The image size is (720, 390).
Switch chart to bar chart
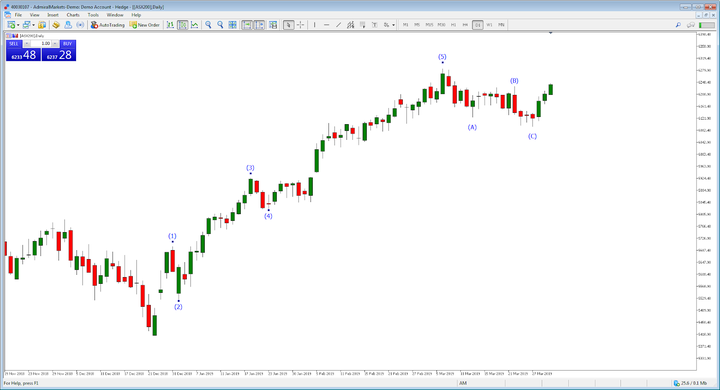(x=170, y=25)
